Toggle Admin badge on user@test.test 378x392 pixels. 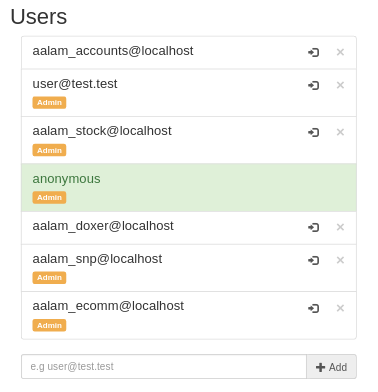[49, 103]
